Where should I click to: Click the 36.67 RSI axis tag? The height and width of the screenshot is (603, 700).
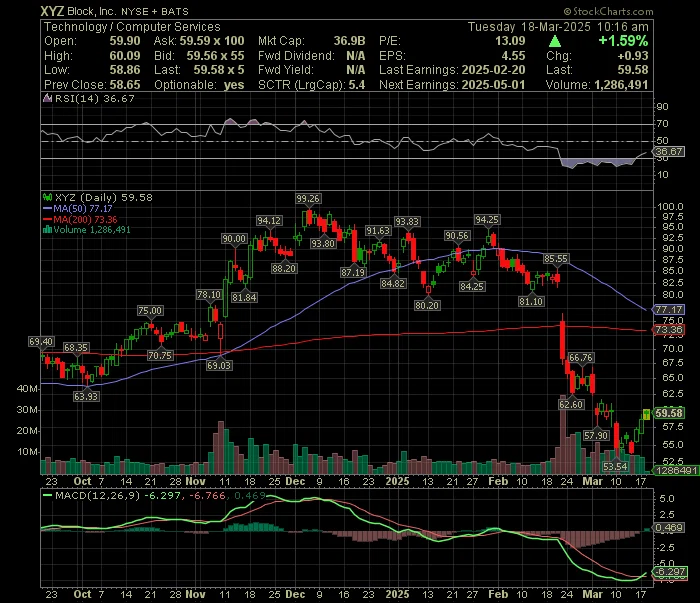pyautogui.click(x=669, y=152)
